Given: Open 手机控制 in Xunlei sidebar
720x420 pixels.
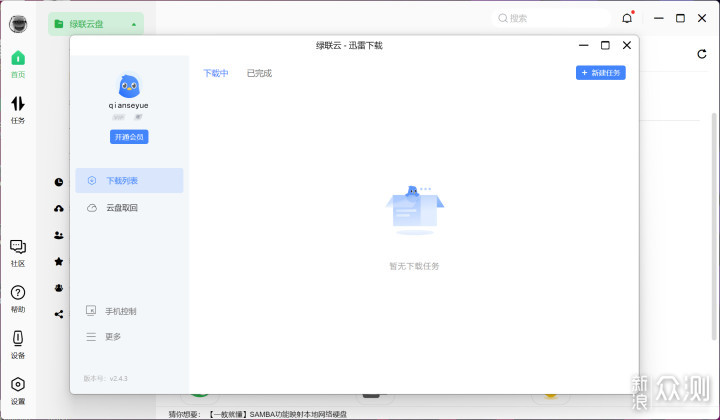Looking at the screenshot, I should [112, 311].
